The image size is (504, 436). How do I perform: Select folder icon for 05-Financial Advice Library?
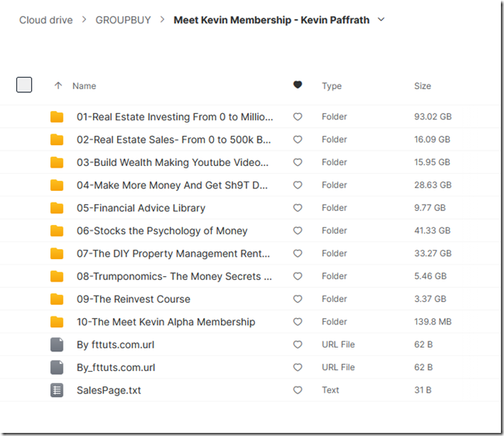57,208
